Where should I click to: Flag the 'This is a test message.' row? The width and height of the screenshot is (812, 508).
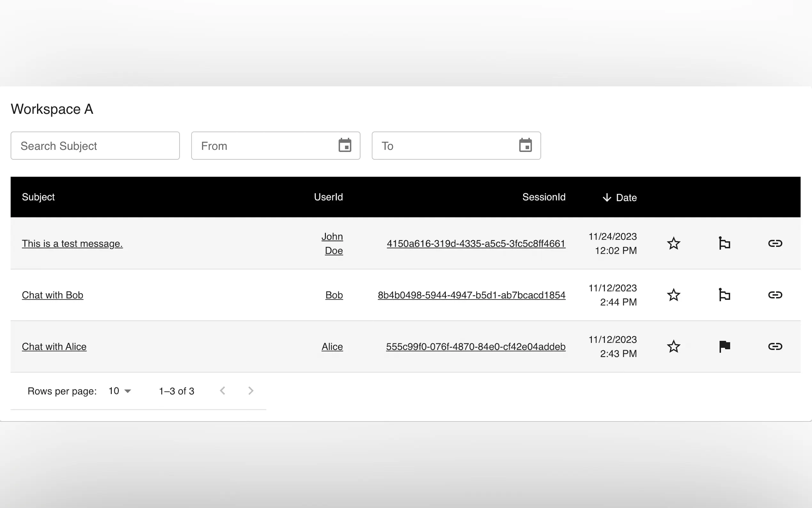coord(724,243)
